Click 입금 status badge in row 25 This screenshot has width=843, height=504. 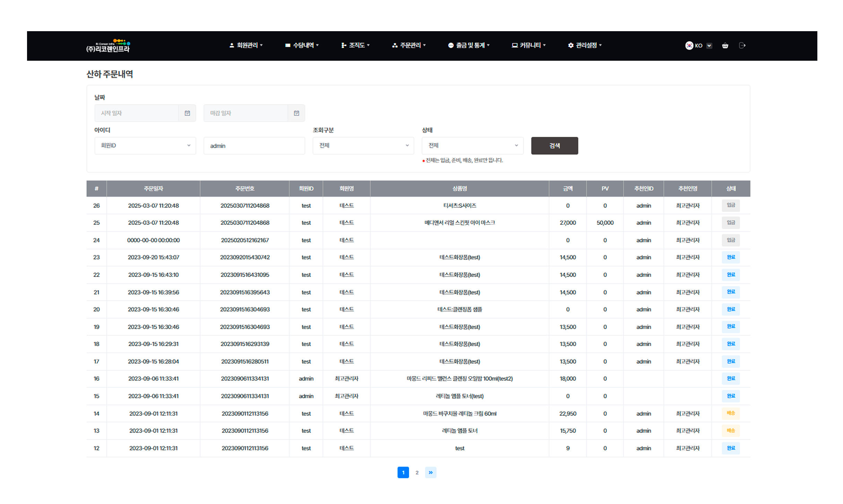[x=731, y=223]
